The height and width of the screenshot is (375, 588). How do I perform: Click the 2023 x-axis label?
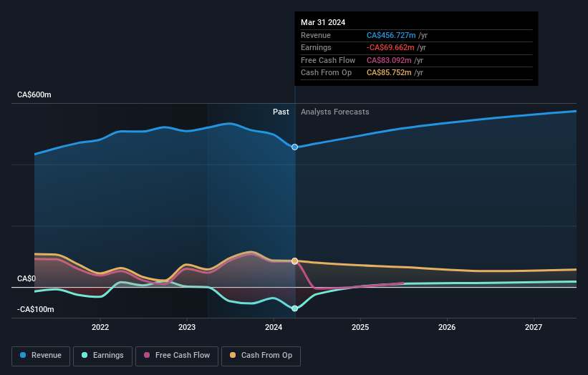(x=187, y=328)
